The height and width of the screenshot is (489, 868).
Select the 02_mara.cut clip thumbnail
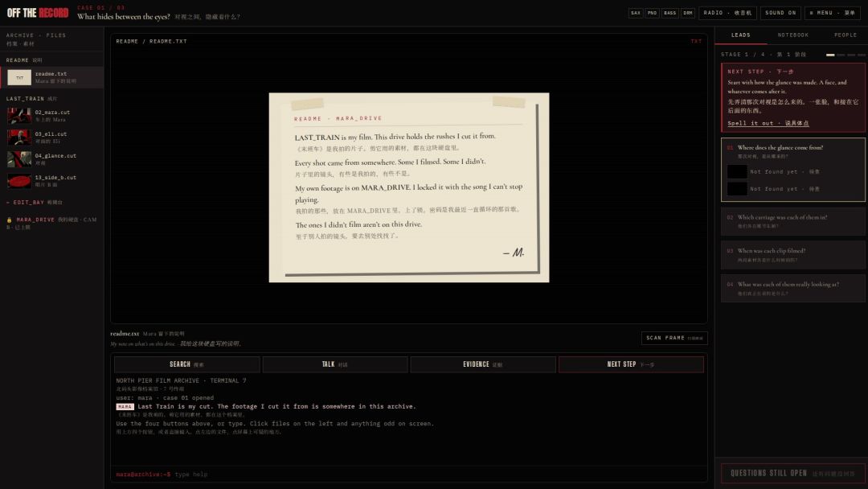pos(18,116)
